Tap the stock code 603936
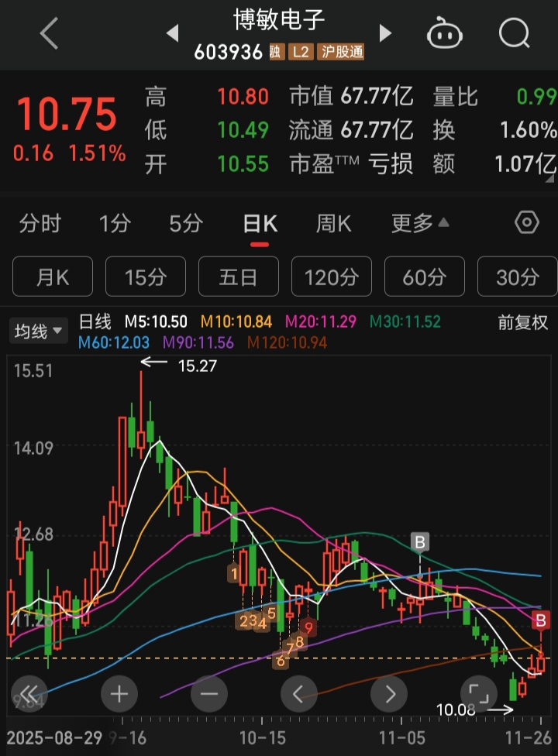This screenshot has height=756, width=558. [x=228, y=52]
